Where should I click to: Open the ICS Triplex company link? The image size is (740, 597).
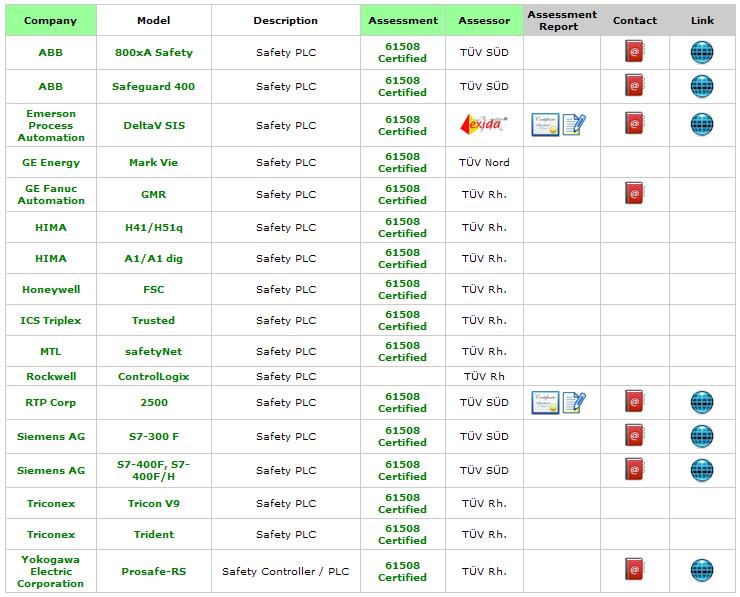(x=50, y=320)
